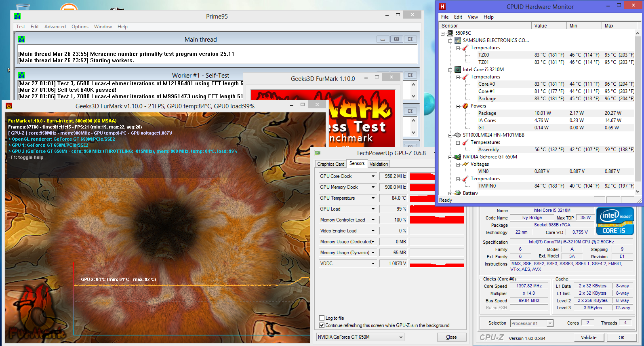644x346 pixels.
Task: Click the Sensor column header in Hardware Monitor
Action: pos(485,25)
